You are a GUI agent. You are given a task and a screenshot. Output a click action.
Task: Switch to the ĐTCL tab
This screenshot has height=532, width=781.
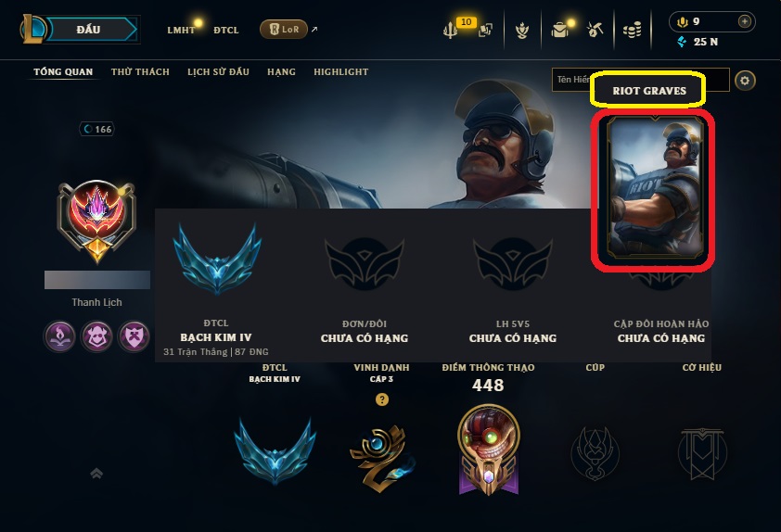tap(226, 30)
